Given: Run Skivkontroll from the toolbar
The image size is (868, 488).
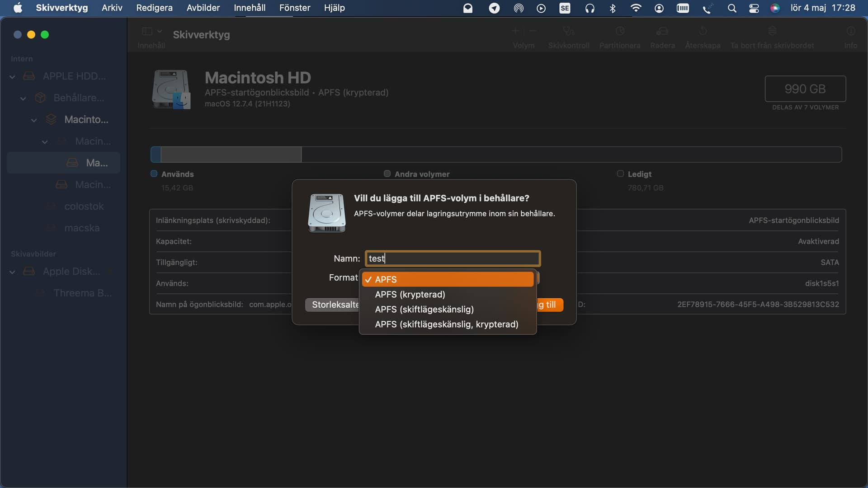Looking at the screenshot, I should click(x=568, y=31).
